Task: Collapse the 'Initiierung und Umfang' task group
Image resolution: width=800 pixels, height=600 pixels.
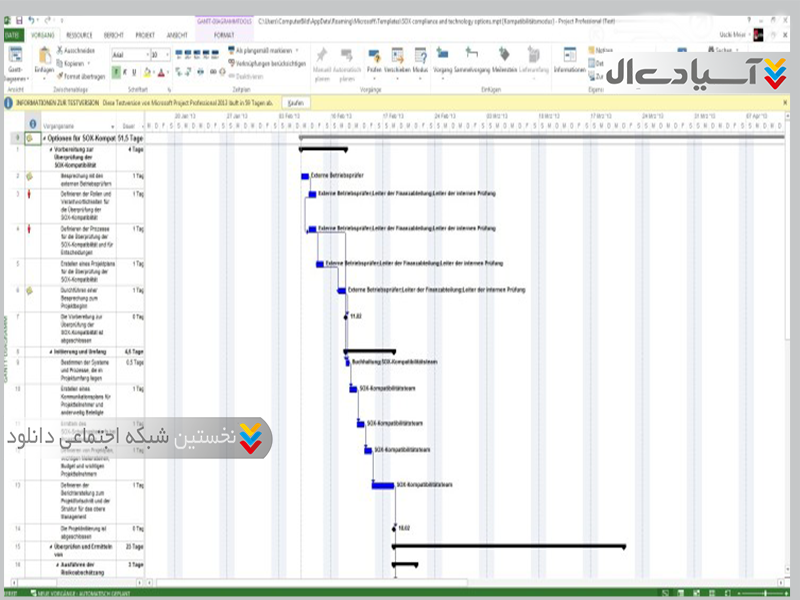Action: coord(51,352)
